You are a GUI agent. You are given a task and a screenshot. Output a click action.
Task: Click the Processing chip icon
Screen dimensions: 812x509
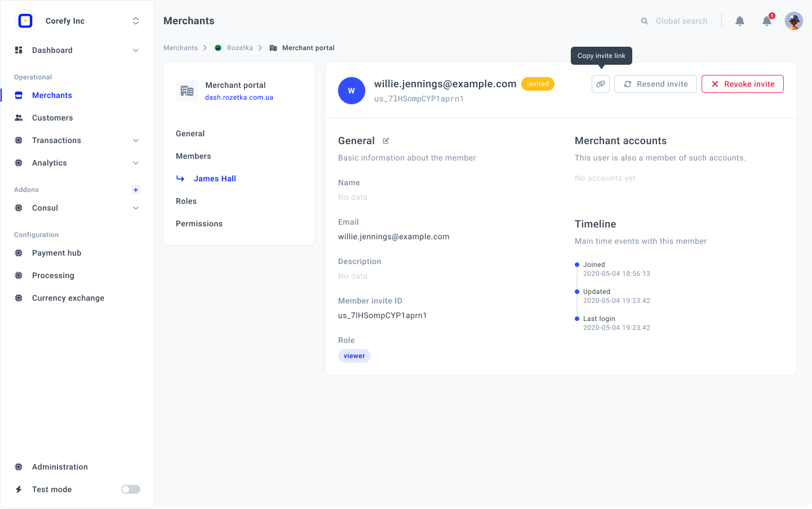point(19,275)
